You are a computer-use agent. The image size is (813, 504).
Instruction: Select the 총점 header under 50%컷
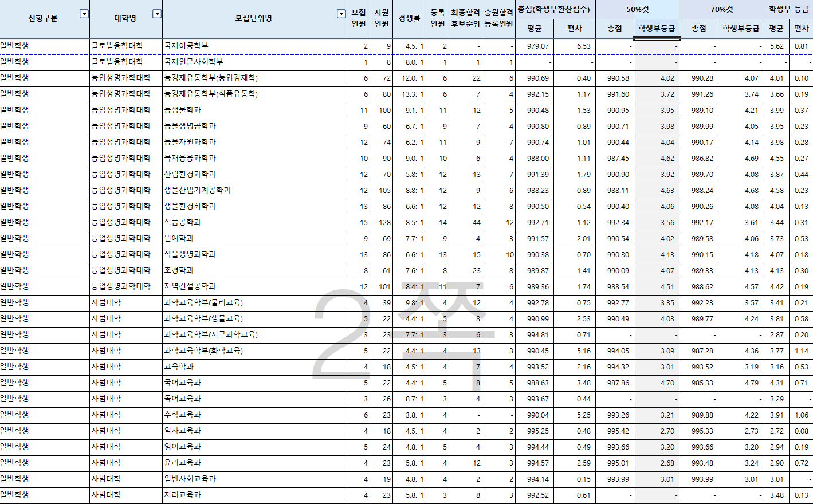point(615,29)
